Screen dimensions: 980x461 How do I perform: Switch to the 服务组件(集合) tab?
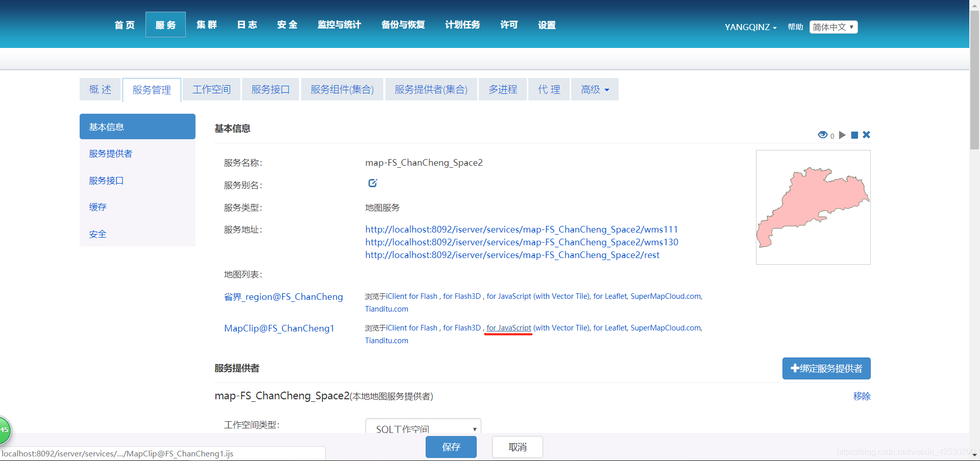[x=342, y=89]
